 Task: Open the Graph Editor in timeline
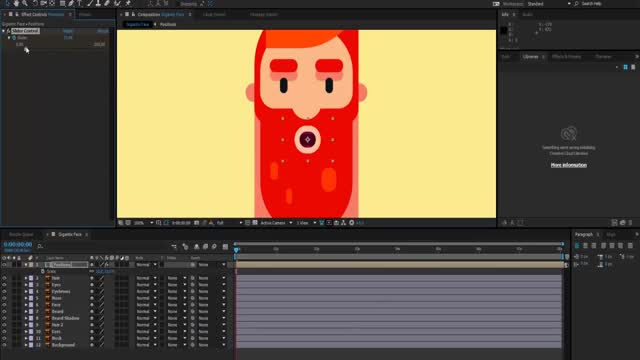point(225,247)
